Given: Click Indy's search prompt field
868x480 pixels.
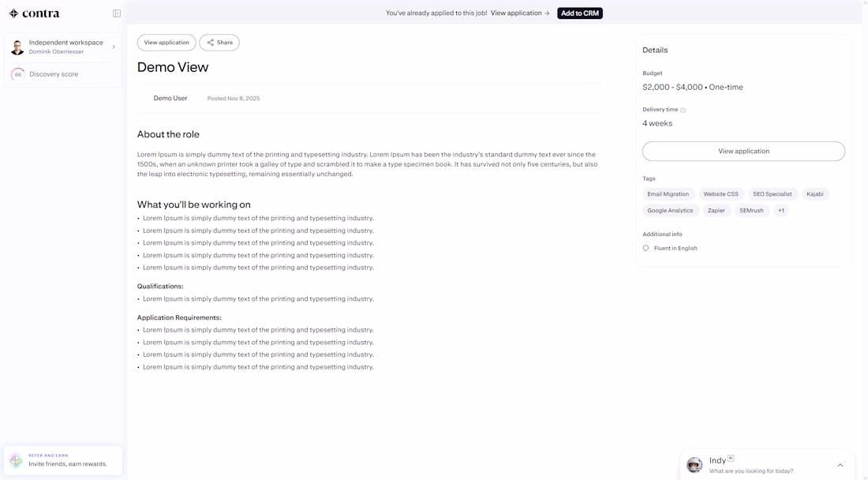Looking at the screenshot, I should click(x=751, y=471).
